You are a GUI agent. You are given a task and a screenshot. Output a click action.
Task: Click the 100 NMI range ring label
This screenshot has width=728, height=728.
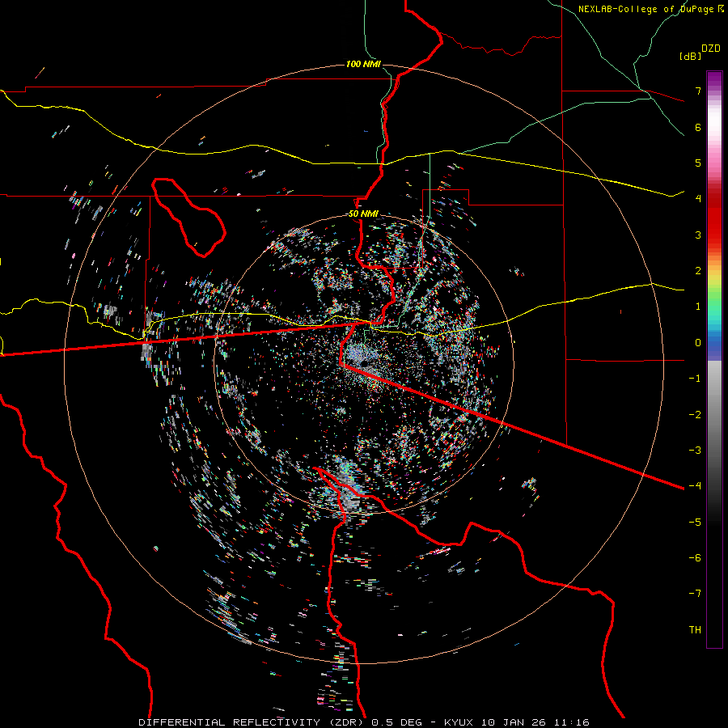(x=363, y=64)
